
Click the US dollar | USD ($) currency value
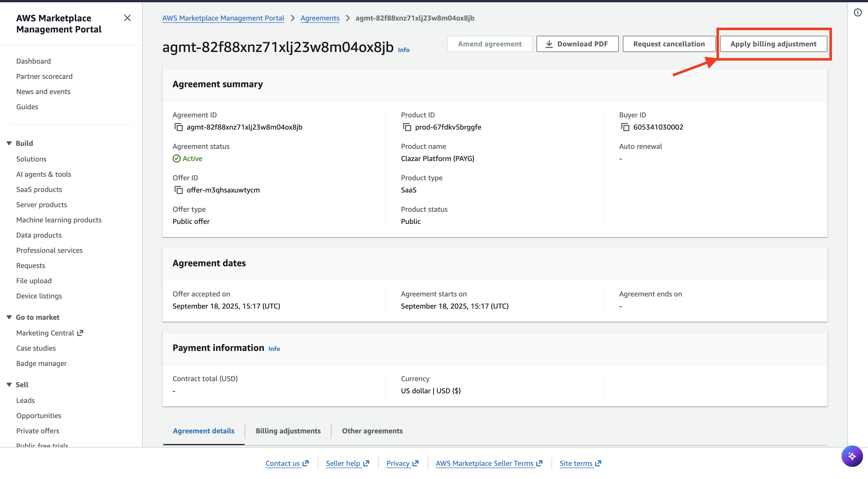(431, 391)
